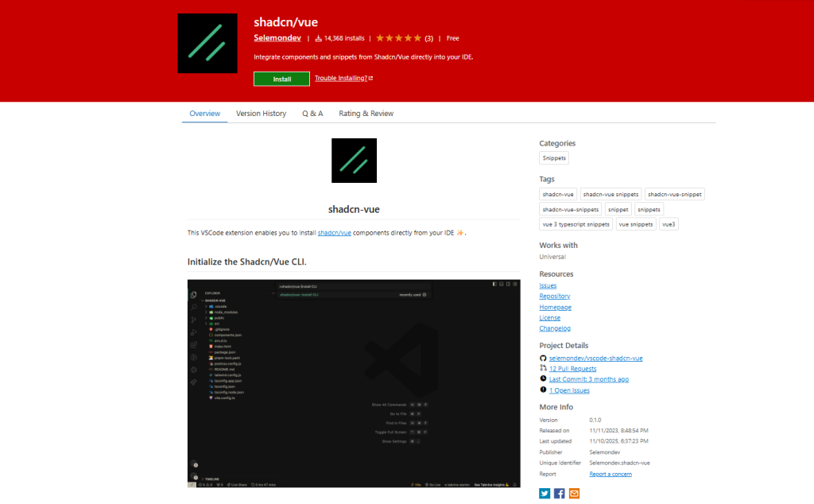This screenshot has height=504, width=814.
Task: Open the Changelog resource link
Action: (554, 328)
